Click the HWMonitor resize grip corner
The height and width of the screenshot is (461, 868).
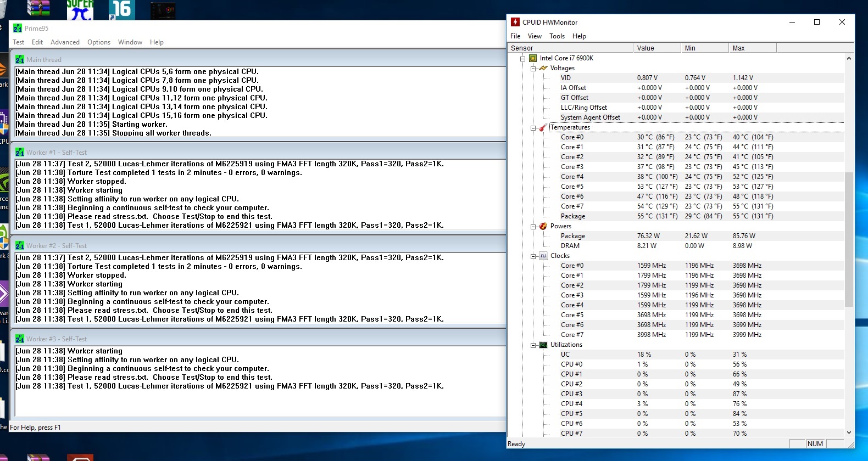pyautogui.click(x=850, y=444)
